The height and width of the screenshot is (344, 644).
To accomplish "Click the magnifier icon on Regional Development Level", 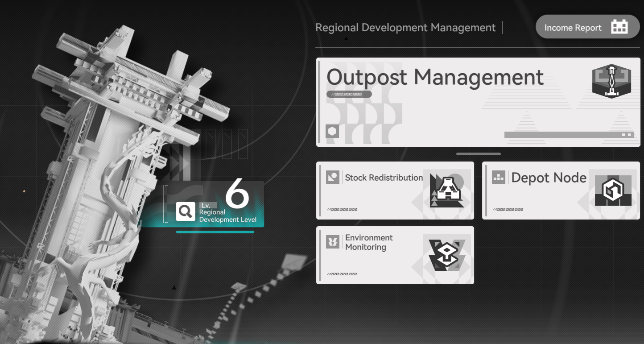I will (x=186, y=211).
